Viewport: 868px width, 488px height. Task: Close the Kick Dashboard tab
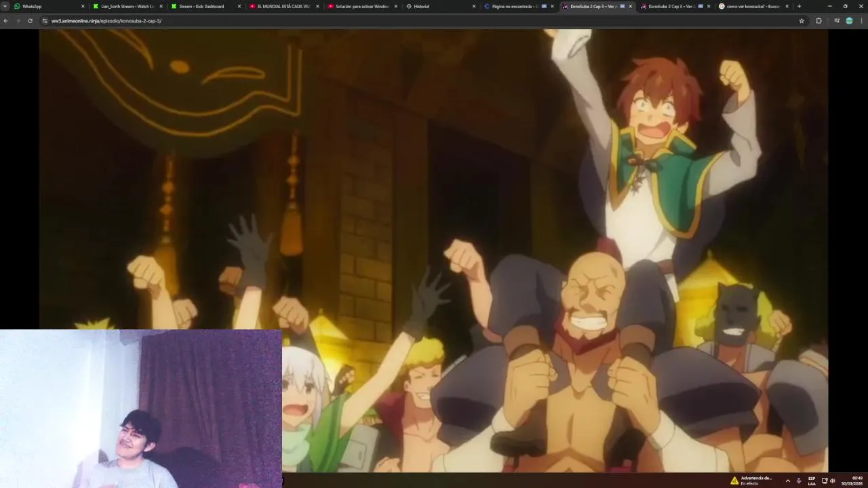click(x=239, y=6)
